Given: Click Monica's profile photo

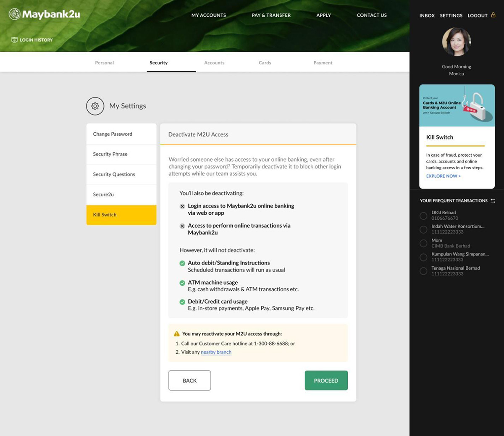Looking at the screenshot, I should click(x=457, y=42).
